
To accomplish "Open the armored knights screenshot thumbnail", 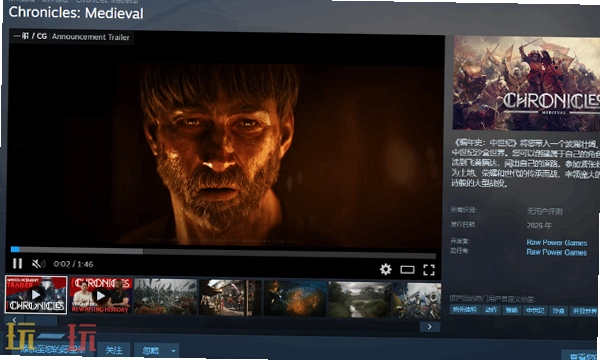I will pos(417,301).
